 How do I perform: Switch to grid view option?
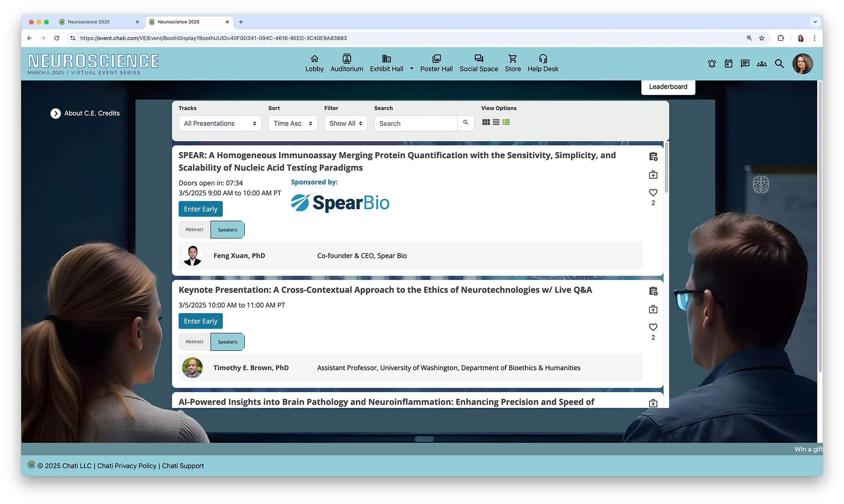tap(486, 122)
